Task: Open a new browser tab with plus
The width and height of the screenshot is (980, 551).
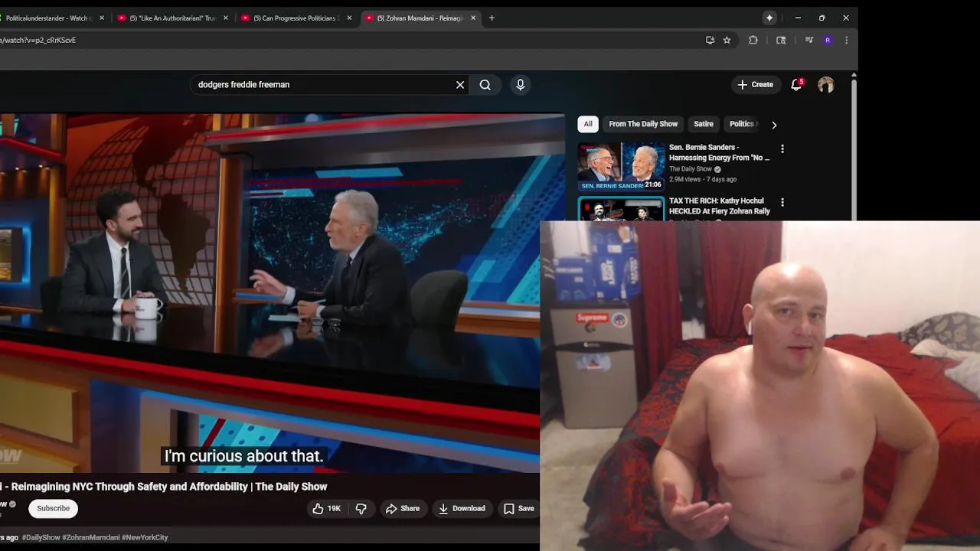Action: click(492, 18)
